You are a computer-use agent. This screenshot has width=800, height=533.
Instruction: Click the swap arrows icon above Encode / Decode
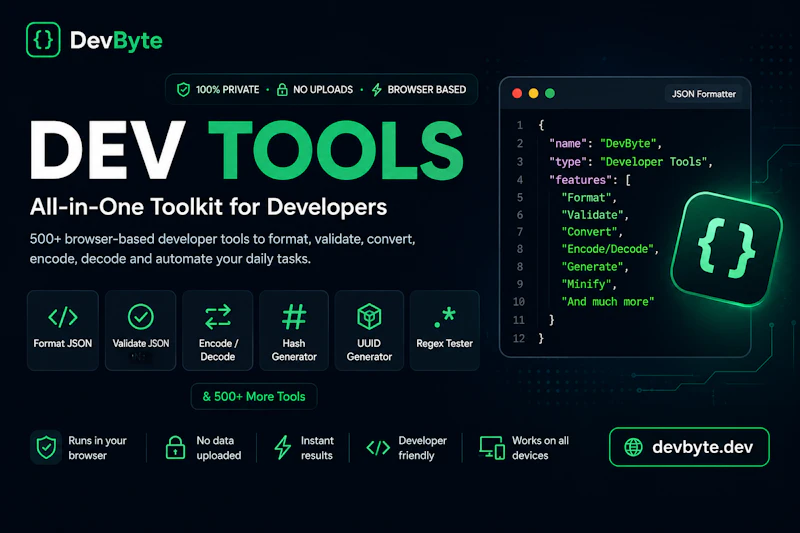[x=218, y=316]
